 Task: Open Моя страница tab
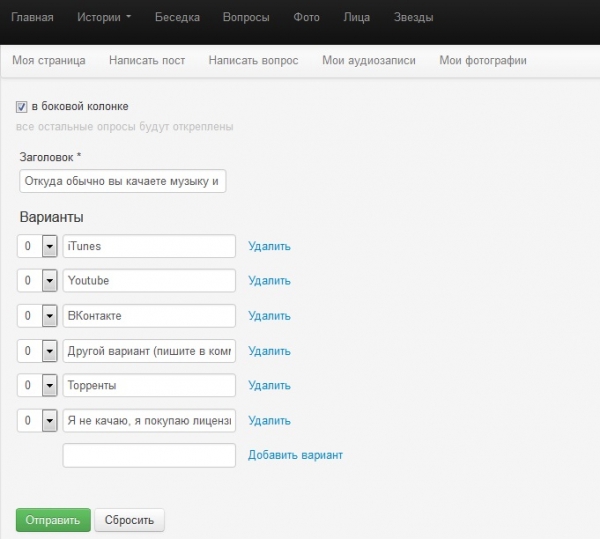pos(49,60)
